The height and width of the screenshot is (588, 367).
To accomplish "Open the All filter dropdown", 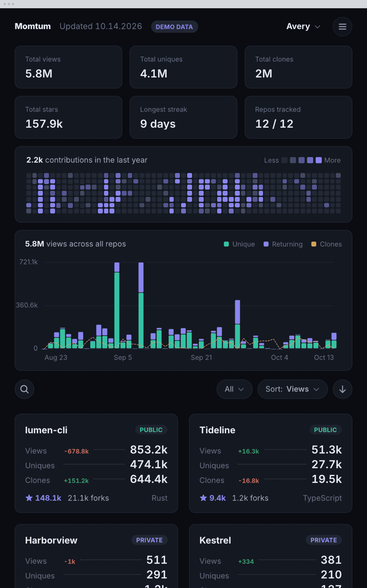I will (x=234, y=389).
